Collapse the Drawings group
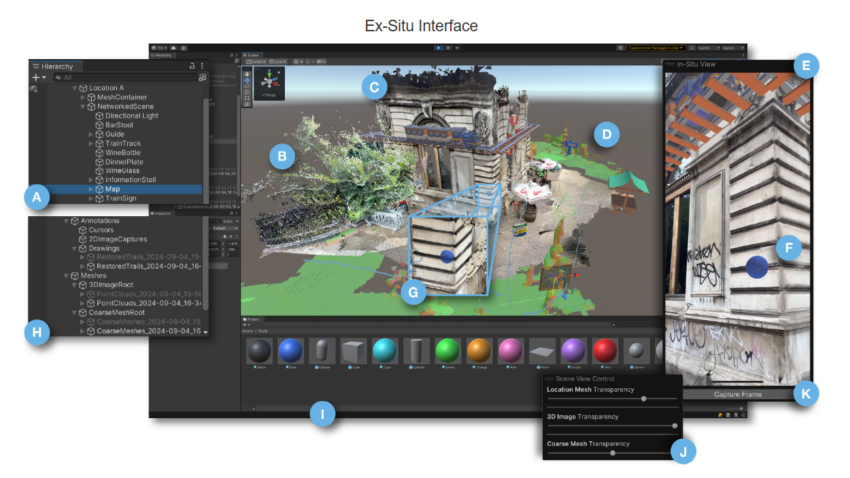The image size is (850, 478). 74,249
